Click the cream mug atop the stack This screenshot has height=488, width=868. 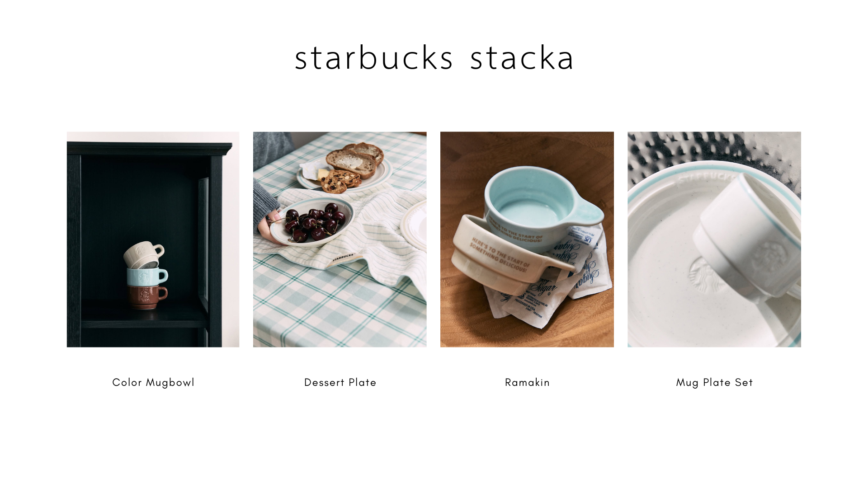[143, 255]
